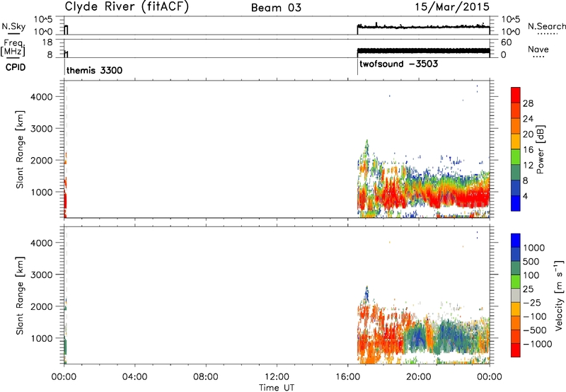
Task: Click the "CPID" row label
Action: [16, 67]
